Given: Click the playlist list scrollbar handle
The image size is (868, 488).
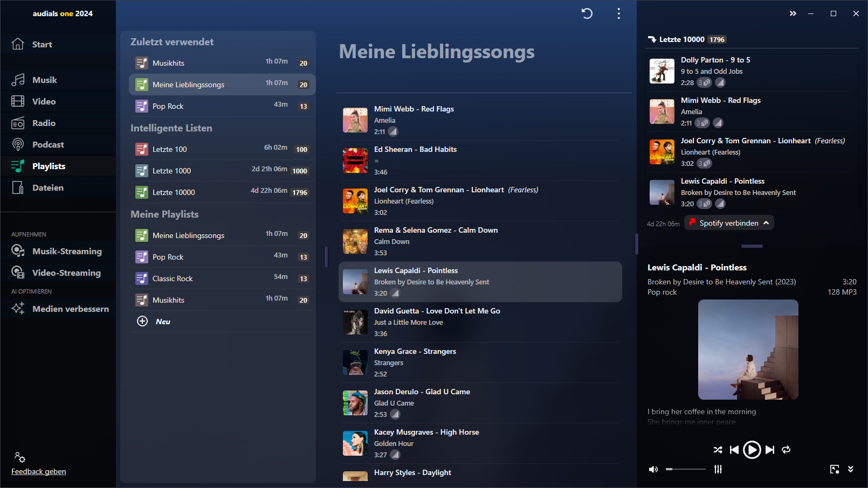Looking at the screenshot, I should pos(326,257).
